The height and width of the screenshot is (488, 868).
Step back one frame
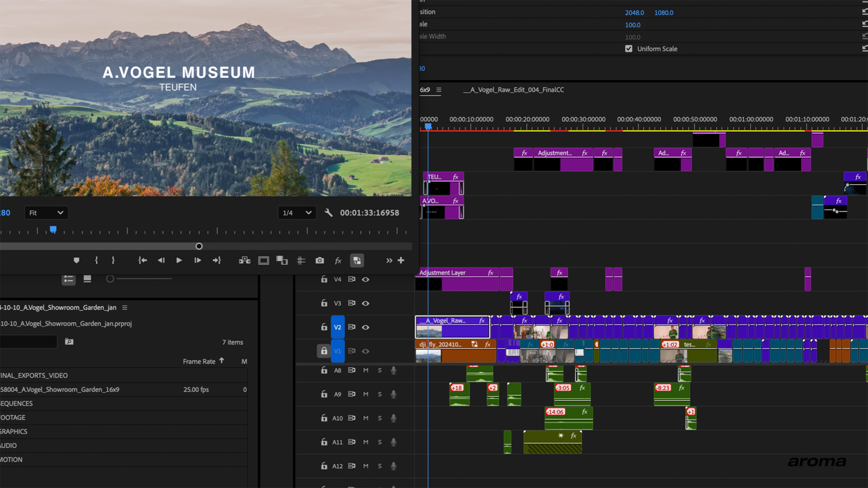click(161, 260)
